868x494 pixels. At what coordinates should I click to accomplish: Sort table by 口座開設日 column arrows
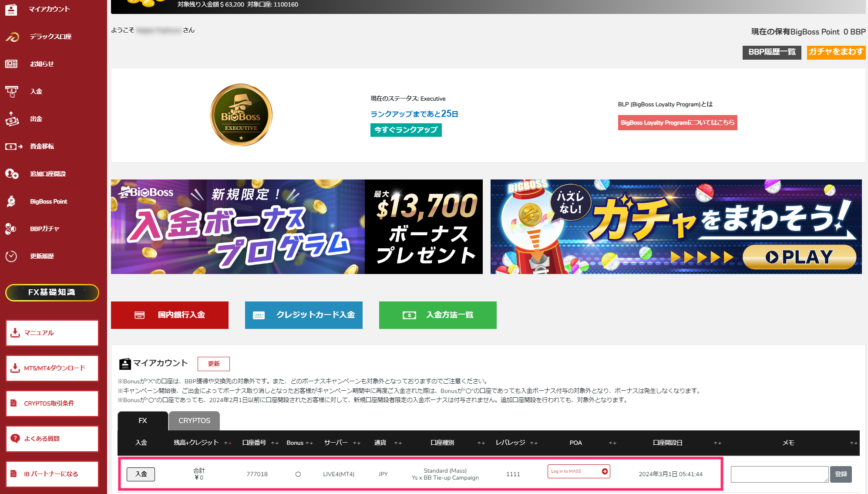pos(717,443)
